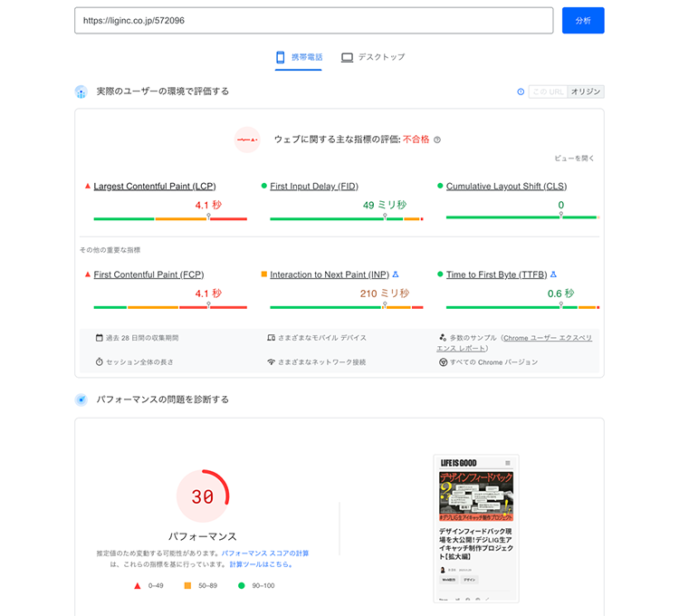Click the INP distribution bar
Image resolution: width=679 pixels, height=616 pixels.
pyautogui.click(x=347, y=307)
